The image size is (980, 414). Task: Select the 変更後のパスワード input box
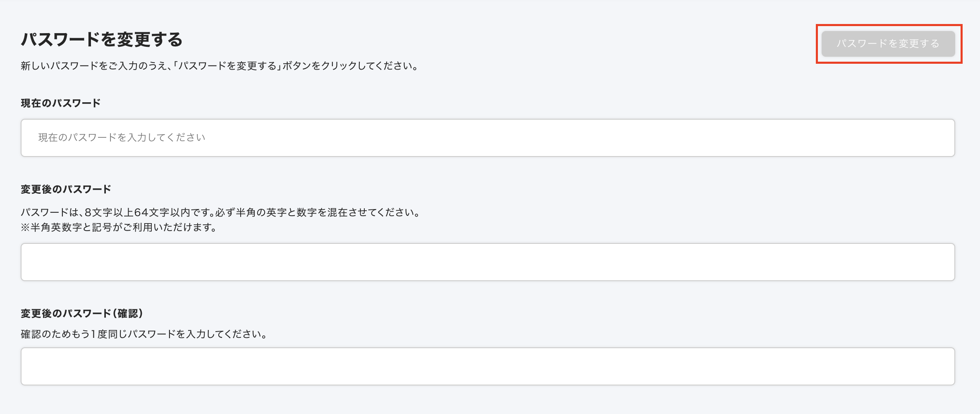tap(488, 262)
